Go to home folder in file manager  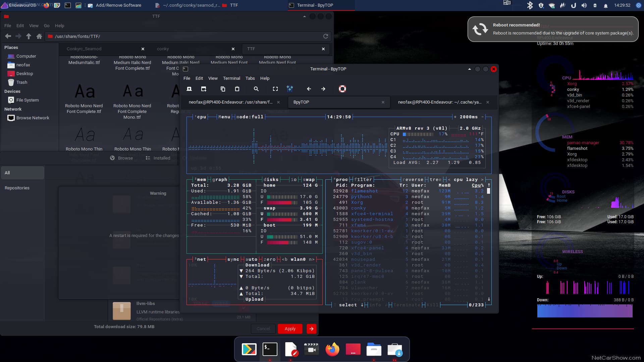39,36
